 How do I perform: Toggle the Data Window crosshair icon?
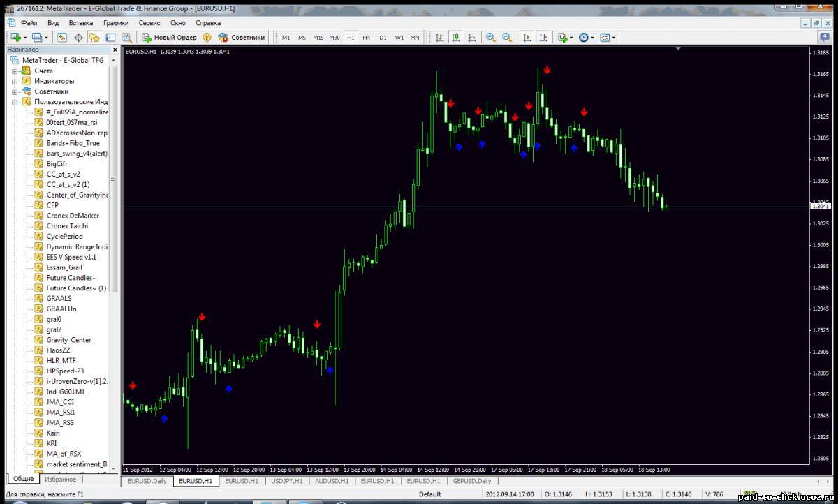[x=78, y=37]
